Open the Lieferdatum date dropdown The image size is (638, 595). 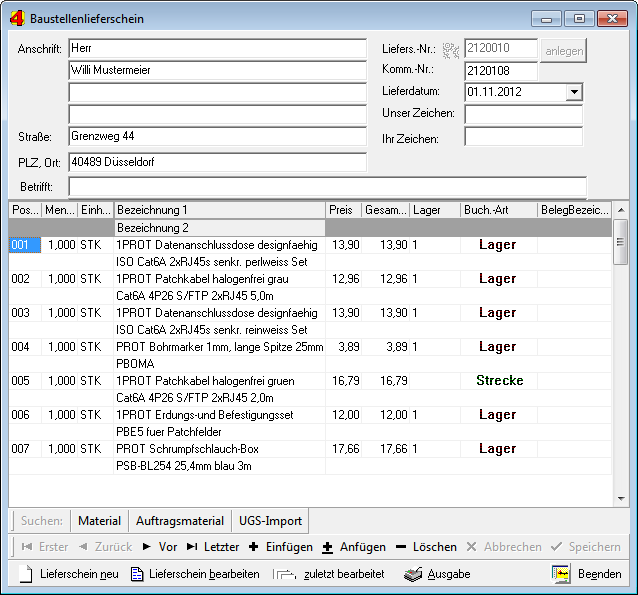pos(573,92)
